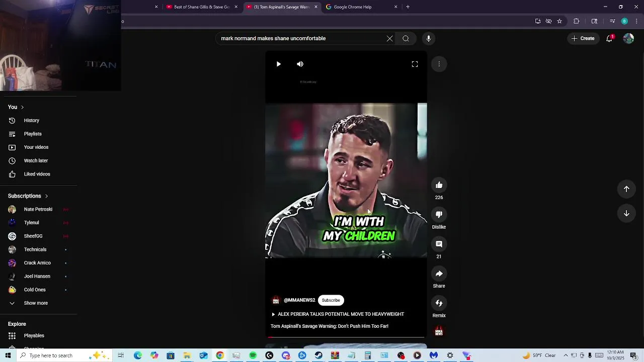Play the Shorts video

(x=278, y=64)
